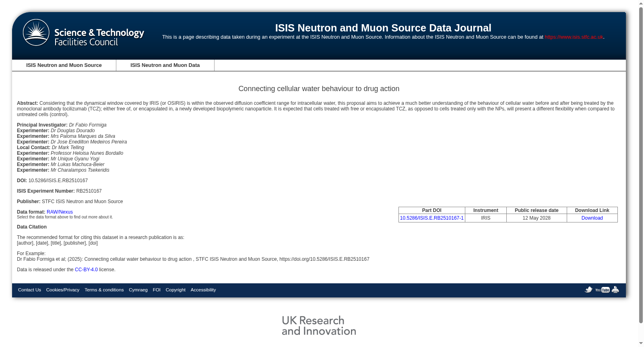This screenshot has height=347, width=644.
Task: Open the Copyright footer link
Action: tap(175, 290)
